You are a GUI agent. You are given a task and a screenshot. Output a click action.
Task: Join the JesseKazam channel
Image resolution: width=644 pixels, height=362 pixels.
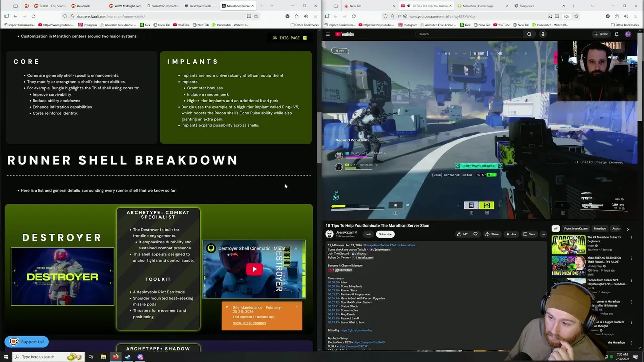368,234
